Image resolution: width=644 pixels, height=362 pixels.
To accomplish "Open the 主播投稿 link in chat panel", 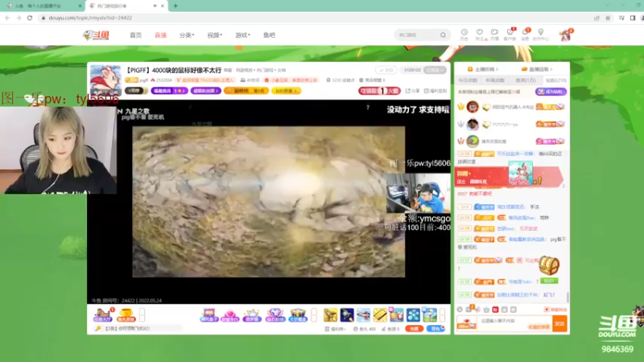I will (x=483, y=69).
